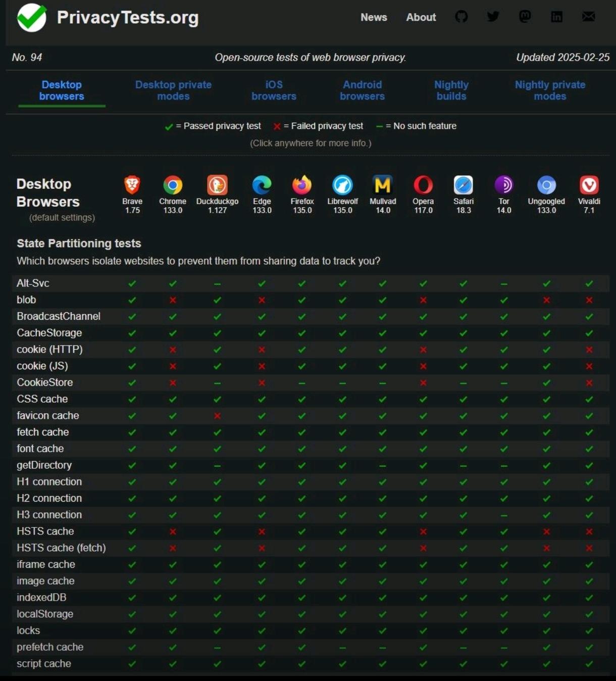Click the iframe cache row label
Image resolution: width=616 pixels, height=681 pixels.
(45, 565)
